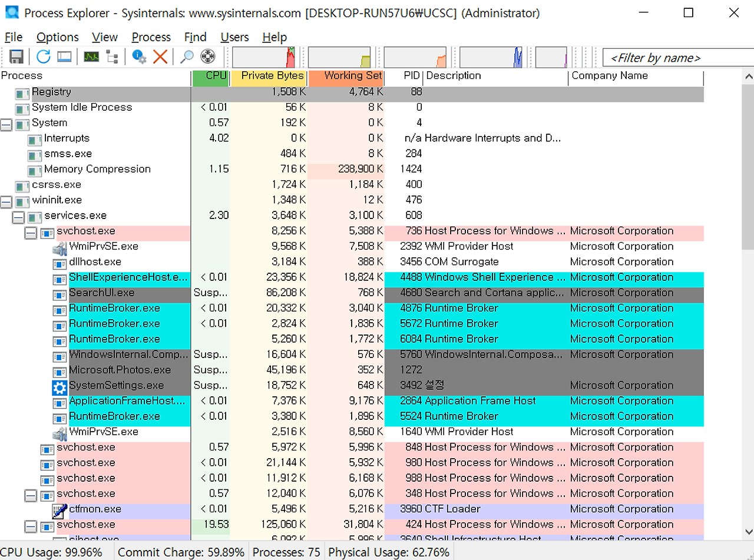The width and height of the screenshot is (754, 560).
Task: Open the System Information graph icon
Action: (x=91, y=57)
